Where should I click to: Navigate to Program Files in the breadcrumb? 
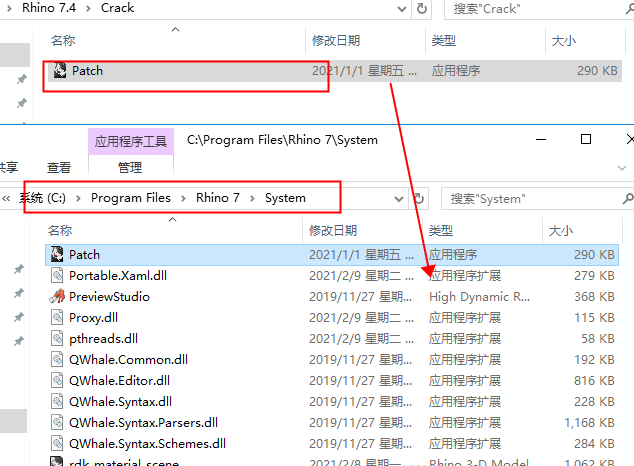(x=131, y=198)
